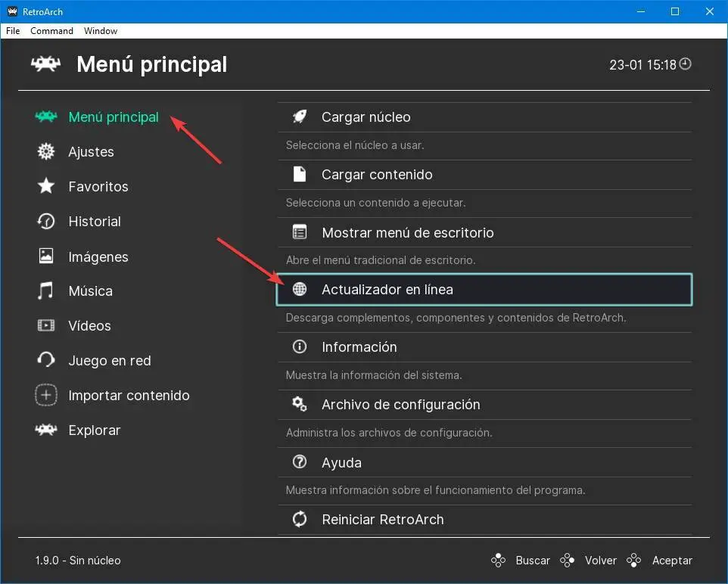
Task: Select the Menú principal sidebar icon
Action: [x=46, y=116]
